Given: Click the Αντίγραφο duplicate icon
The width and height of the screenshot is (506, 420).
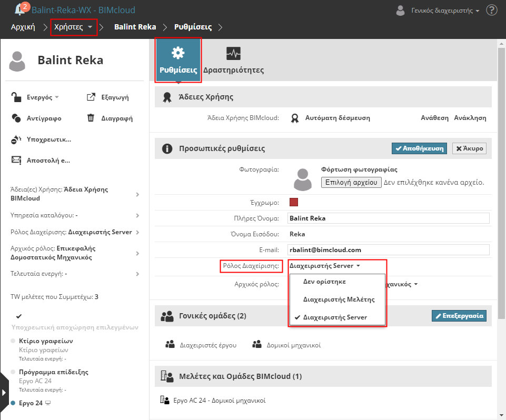Looking at the screenshot, I should pos(16,118).
